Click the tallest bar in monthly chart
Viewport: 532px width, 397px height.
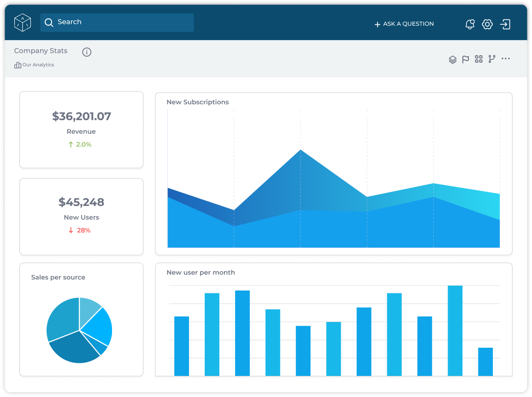click(x=455, y=331)
